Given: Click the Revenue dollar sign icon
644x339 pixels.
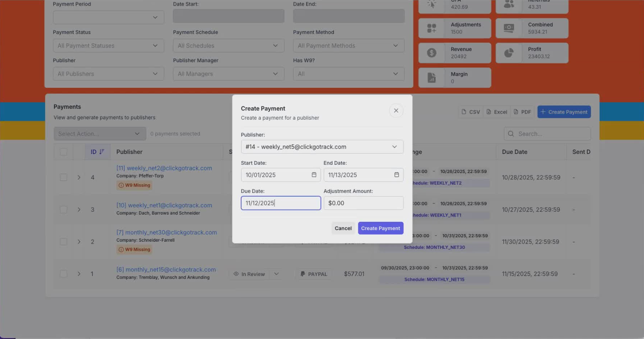Looking at the screenshot, I should tap(432, 53).
